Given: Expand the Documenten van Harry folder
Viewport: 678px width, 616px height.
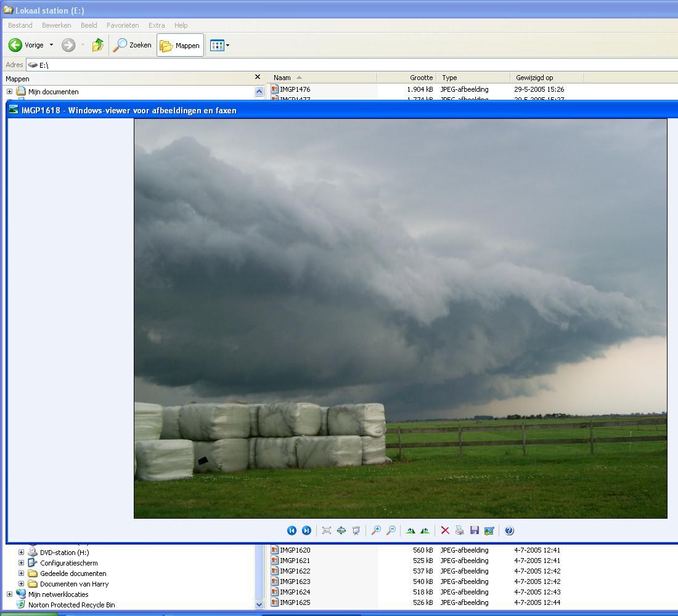Looking at the screenshot, I should [21, 584].
